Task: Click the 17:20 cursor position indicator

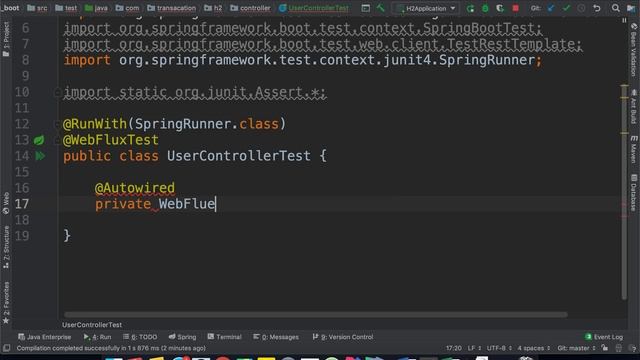Action: [453, 348]
